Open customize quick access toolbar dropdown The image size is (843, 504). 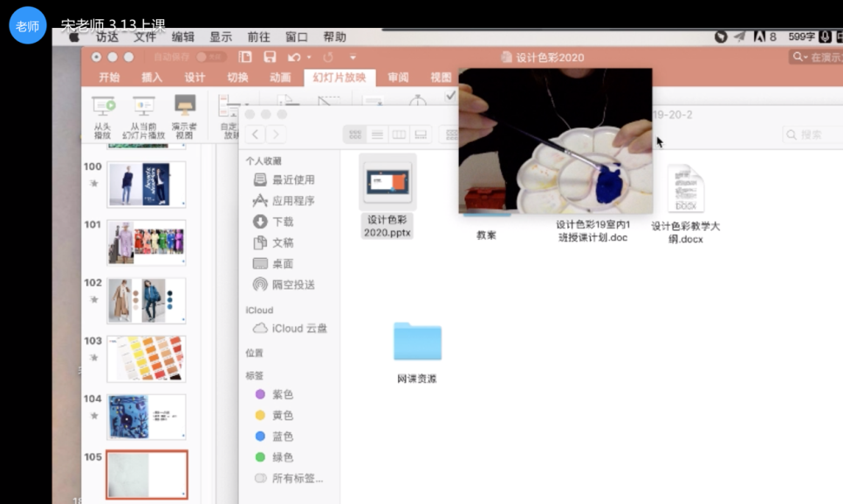353,58
